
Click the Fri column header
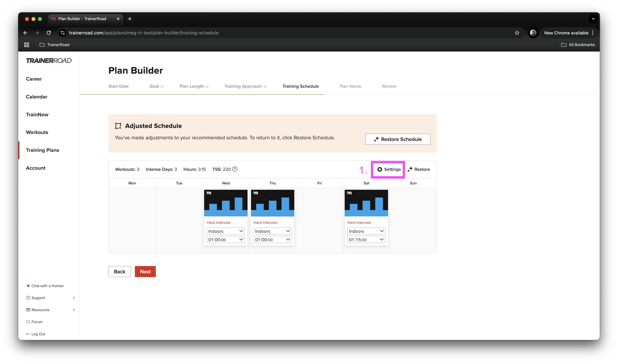319,183
